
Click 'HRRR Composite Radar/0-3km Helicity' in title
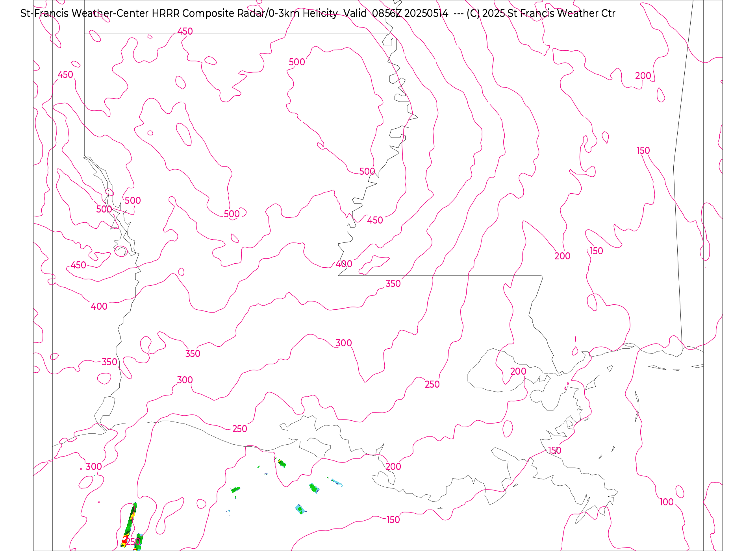tap(245, 13)
